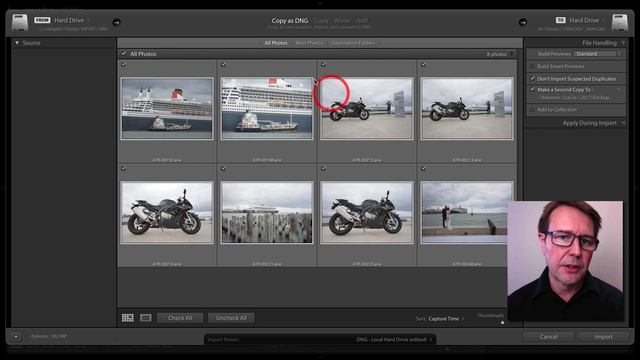This screenshot has width=640, height=360.
Task: Select the Move import method
Action: point(342,20)
